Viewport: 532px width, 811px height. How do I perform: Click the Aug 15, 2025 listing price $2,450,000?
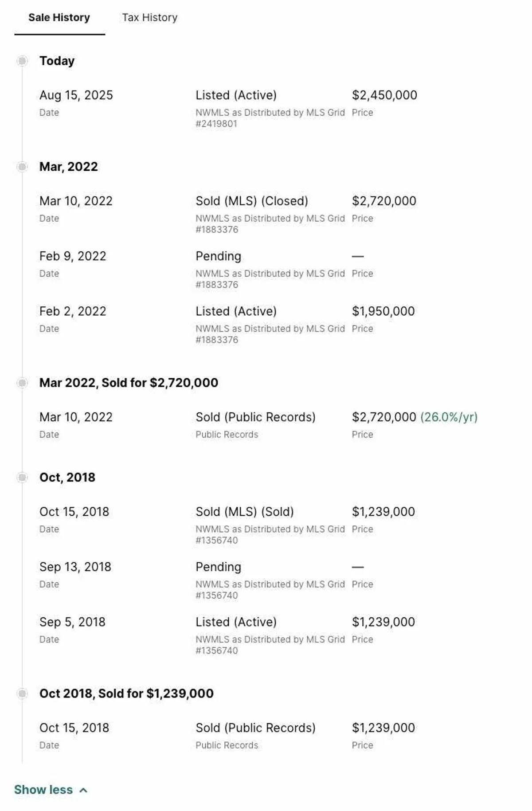(384, 95)
